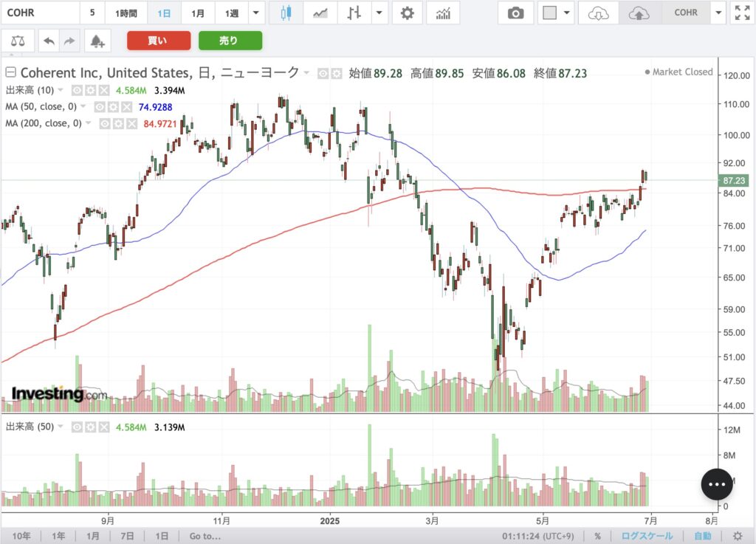Open the indicators icon
This screenshot has height=544, width=756.
pyautogui.click(x=443, y=13)
